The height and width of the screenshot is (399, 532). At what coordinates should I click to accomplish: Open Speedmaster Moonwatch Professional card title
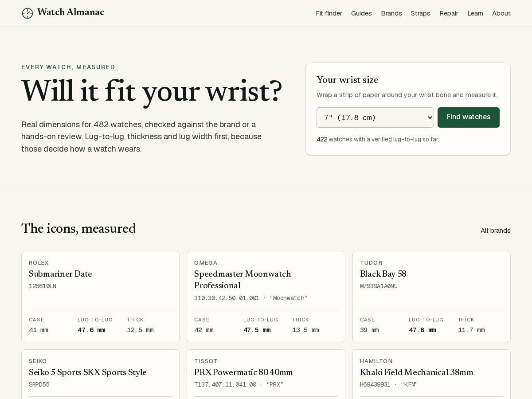tap(243, 280)
